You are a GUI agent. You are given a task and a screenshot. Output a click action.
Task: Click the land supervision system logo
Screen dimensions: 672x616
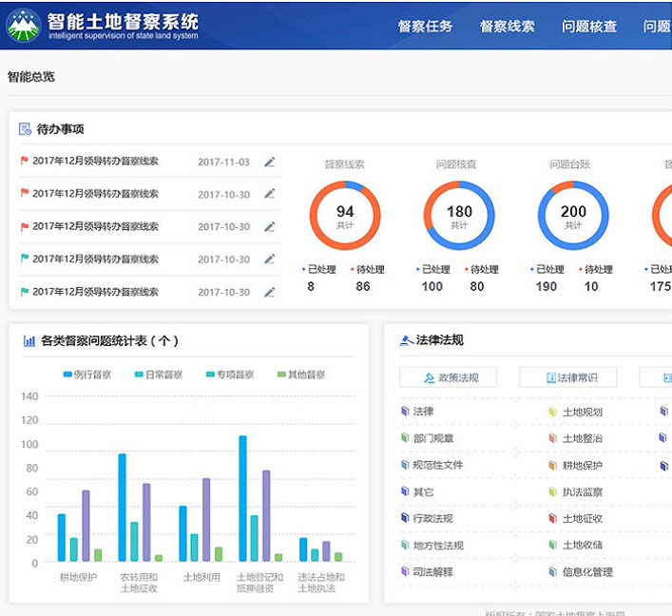pos(23,26)
